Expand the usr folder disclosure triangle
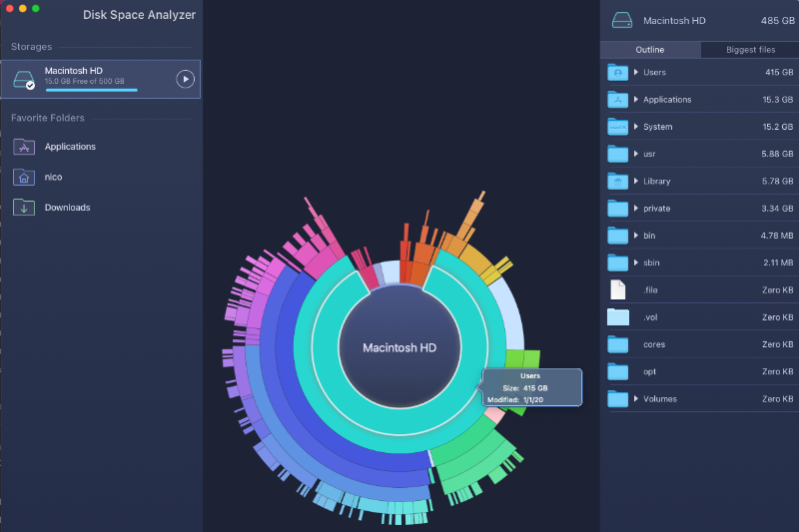799x532 pixels. tap(636, 154)
